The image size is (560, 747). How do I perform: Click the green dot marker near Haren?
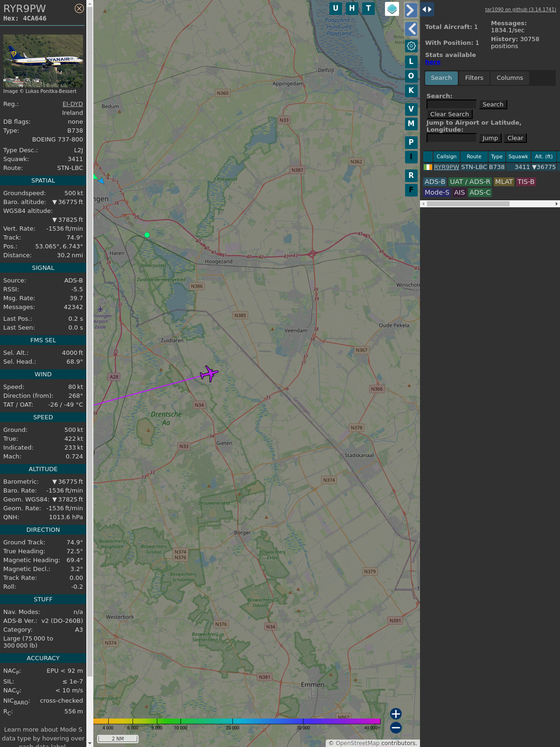pyautogui.click(x=147, y=235)
